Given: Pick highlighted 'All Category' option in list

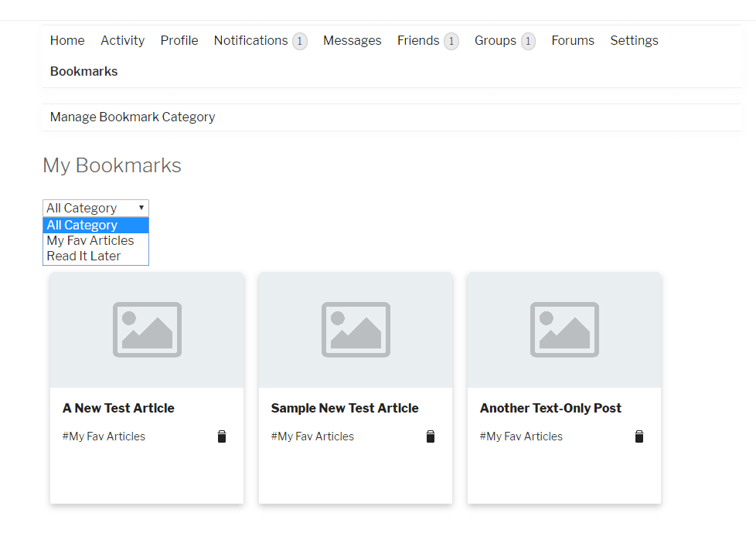Looking at the screenshot, I should (82, 225).
